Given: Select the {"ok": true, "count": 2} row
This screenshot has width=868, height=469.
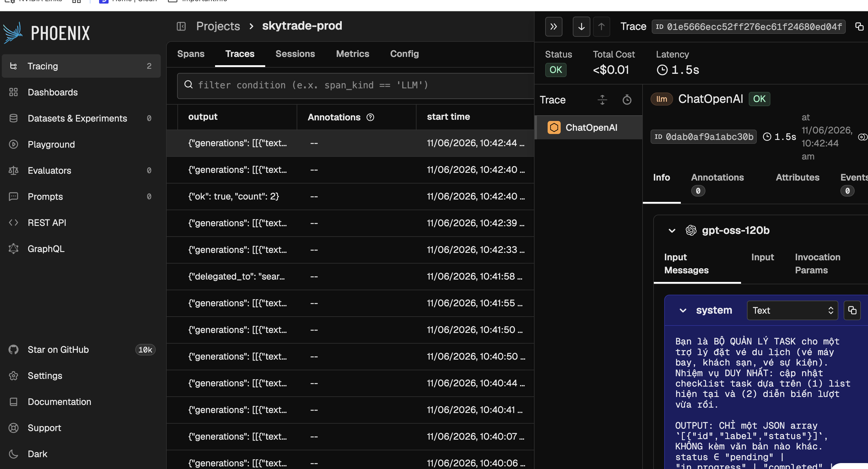Looking at the screenshot, I should 350,196.
